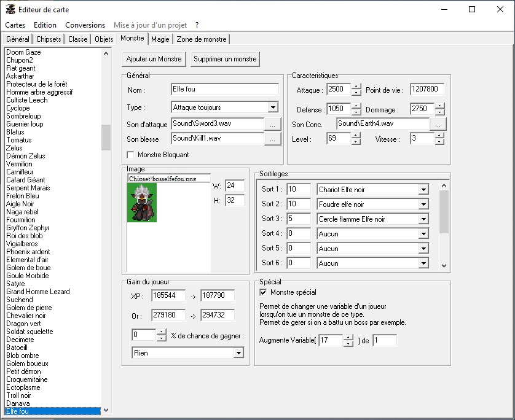The width and height of the screenshot is (515, 420).
Task: Select Dragon vert in the monster list
Action: [23, 324]
